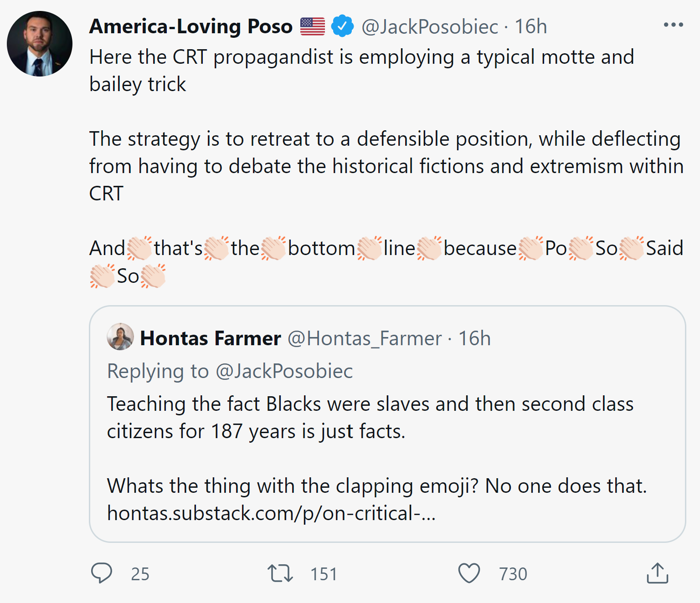Retweet using the retweet arrows icon

[280, 573]
